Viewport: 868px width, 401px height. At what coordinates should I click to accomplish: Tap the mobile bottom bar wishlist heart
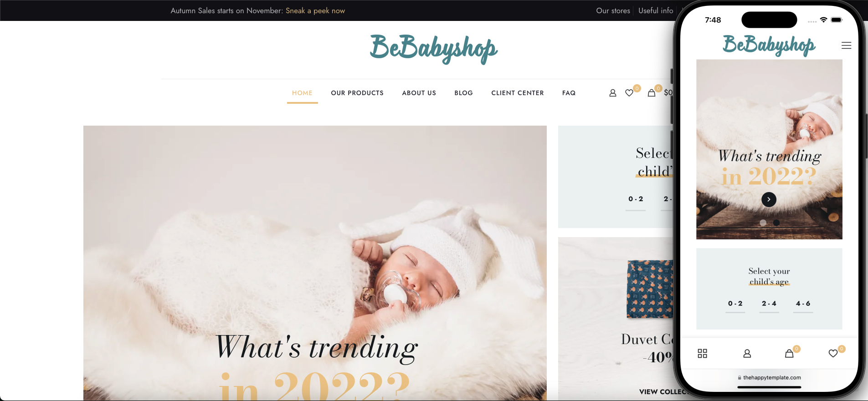coord(833,354)
